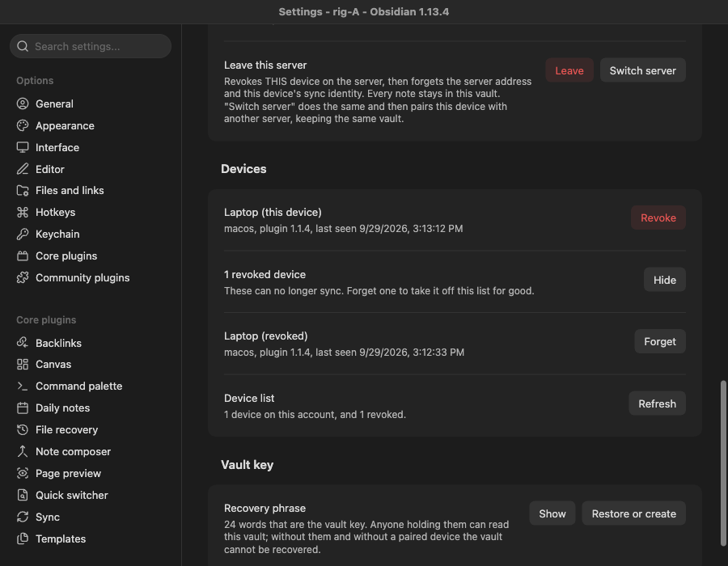This screenshot has width=728, height=566.
Task: Click the Canvas grid icon
Action: coord(23,364)
